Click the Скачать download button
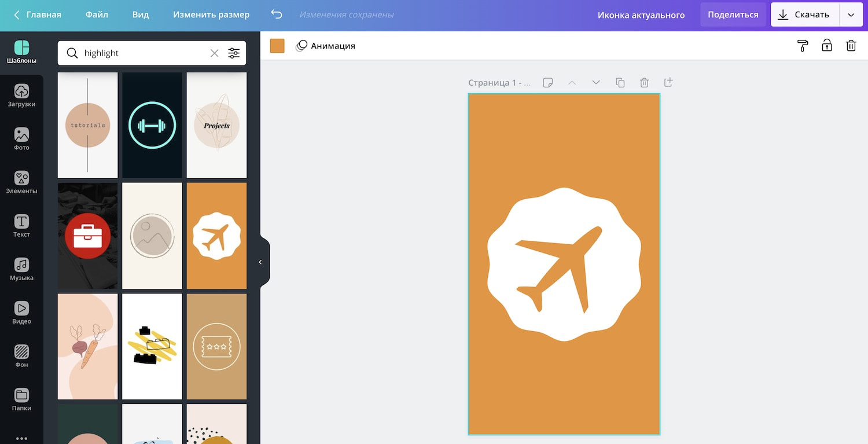The image size is (868, 444). tap(805, 15)
